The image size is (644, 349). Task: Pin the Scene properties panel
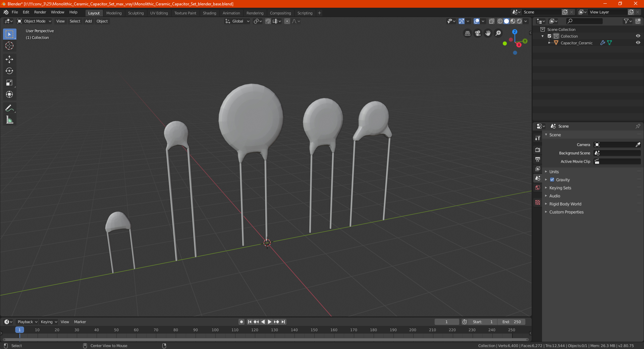click(x=638, y=126)
